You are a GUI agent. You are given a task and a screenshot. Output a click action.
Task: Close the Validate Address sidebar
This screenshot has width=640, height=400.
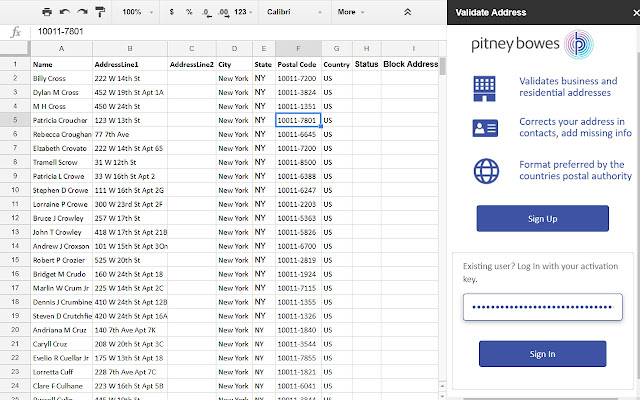(x=636, y=13)
